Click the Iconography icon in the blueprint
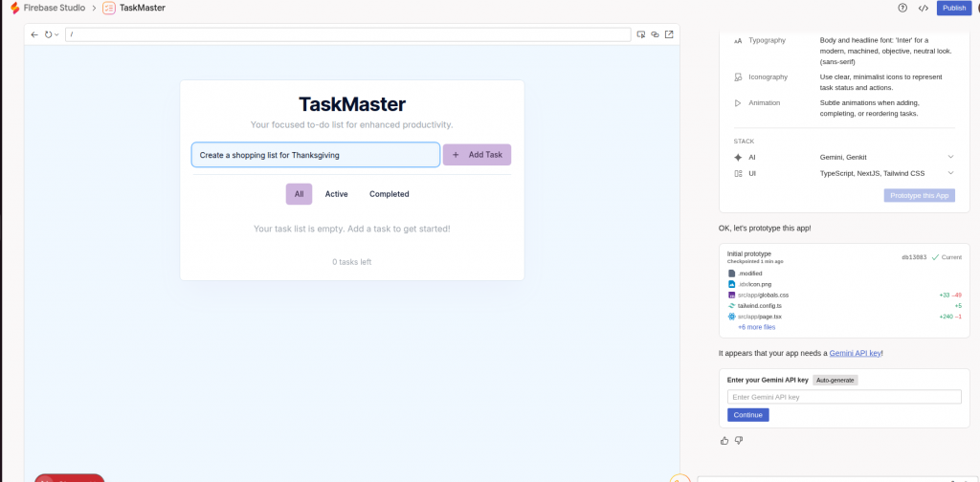 click(x=738, y=77)
